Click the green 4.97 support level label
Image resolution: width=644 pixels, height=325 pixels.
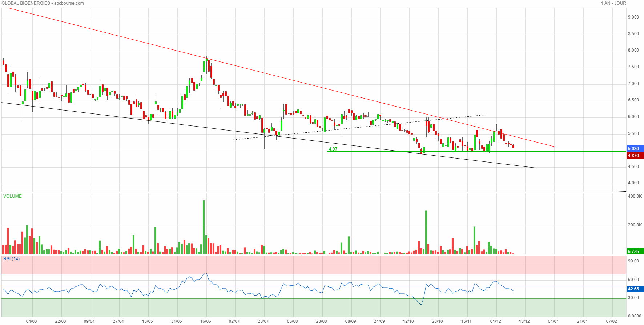333,149
